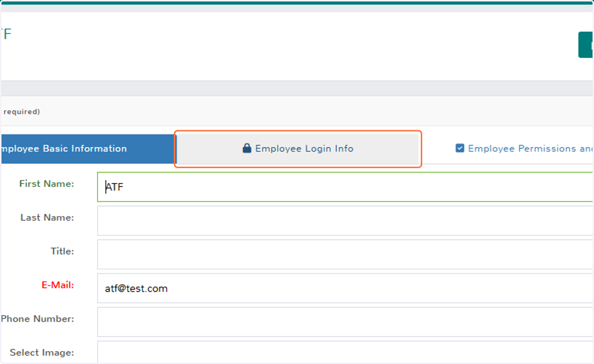The image size is (594, 364).
Task: Click the lock icon on Login Info tab
Action: 247,148
